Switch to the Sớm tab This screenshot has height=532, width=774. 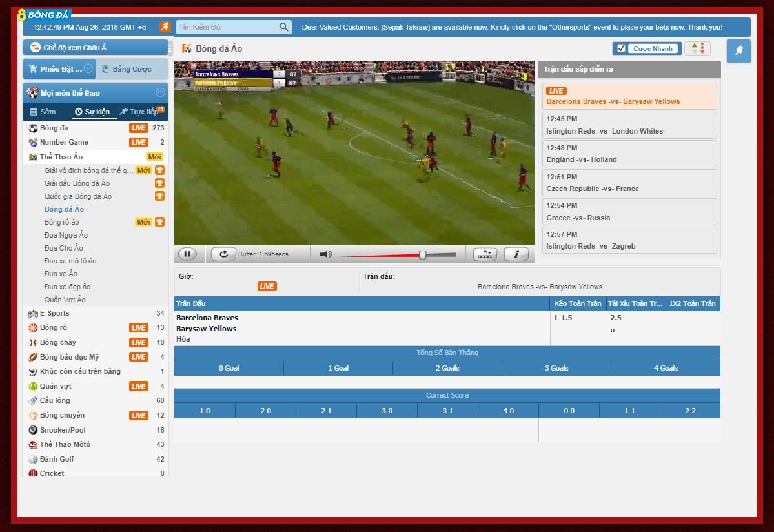[x=43, y=112]
